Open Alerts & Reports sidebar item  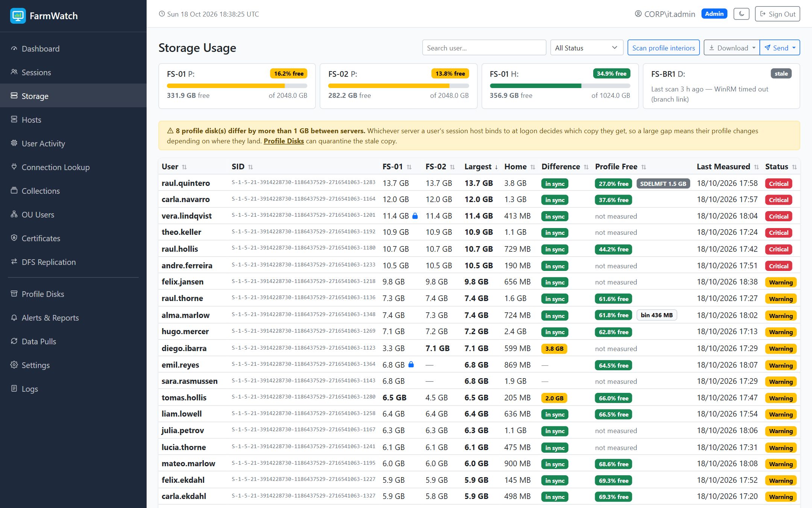click(73, 318)
